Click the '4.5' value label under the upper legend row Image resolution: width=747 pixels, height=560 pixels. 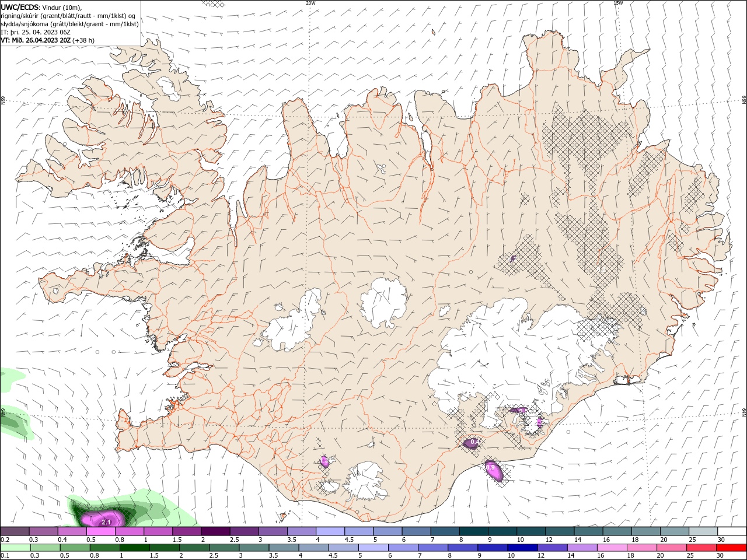click(349, 540)
